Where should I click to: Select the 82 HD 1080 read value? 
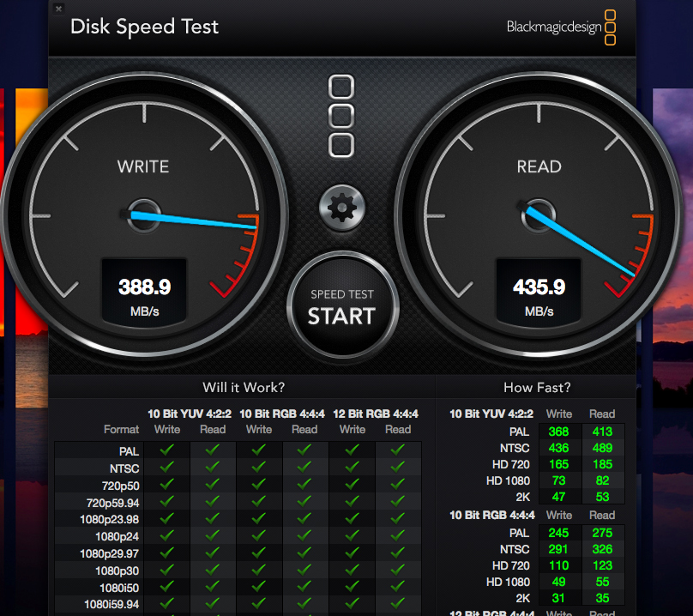click(602, 480)
